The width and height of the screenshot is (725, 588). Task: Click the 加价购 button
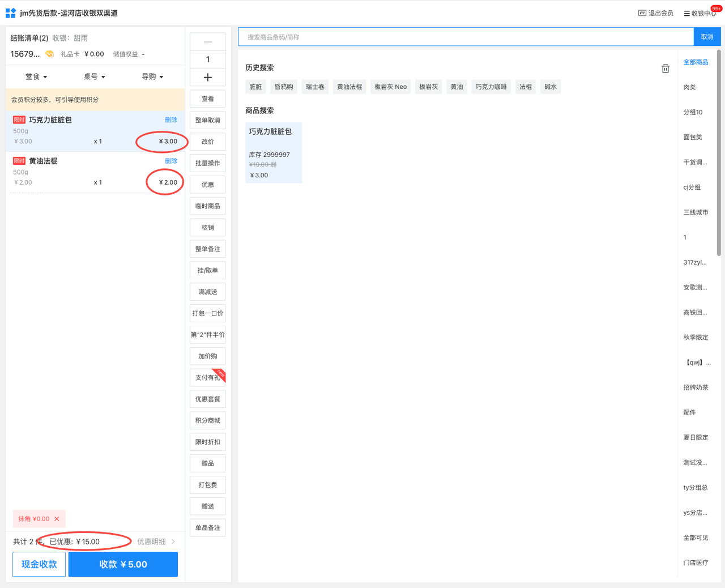click(208, 356)
